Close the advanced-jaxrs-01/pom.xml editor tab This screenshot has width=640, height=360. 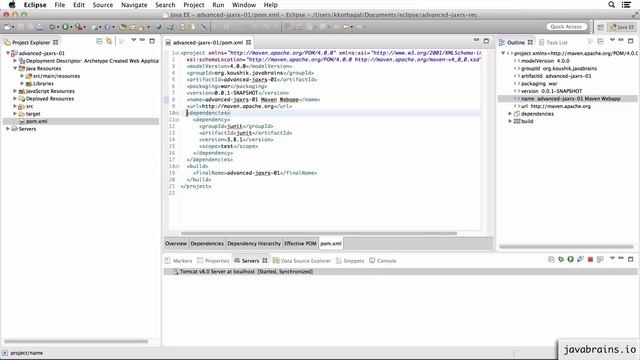point(249,42)
